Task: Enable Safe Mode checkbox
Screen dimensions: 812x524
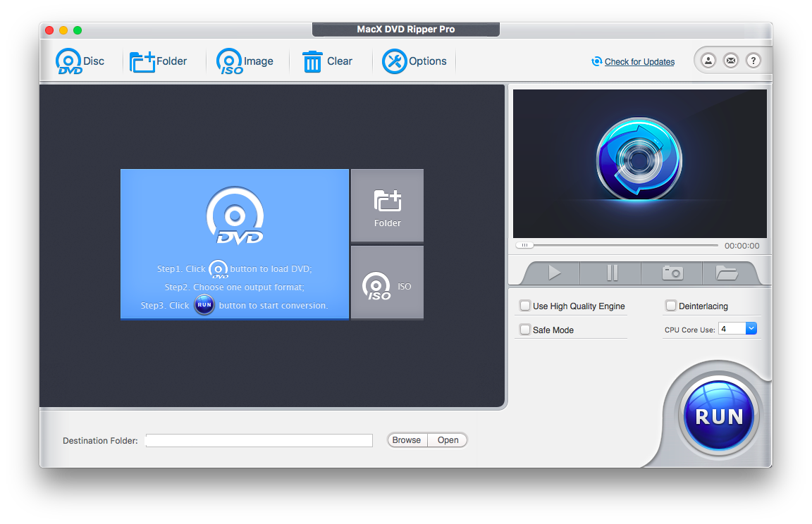Action: [x=525, y=330]
